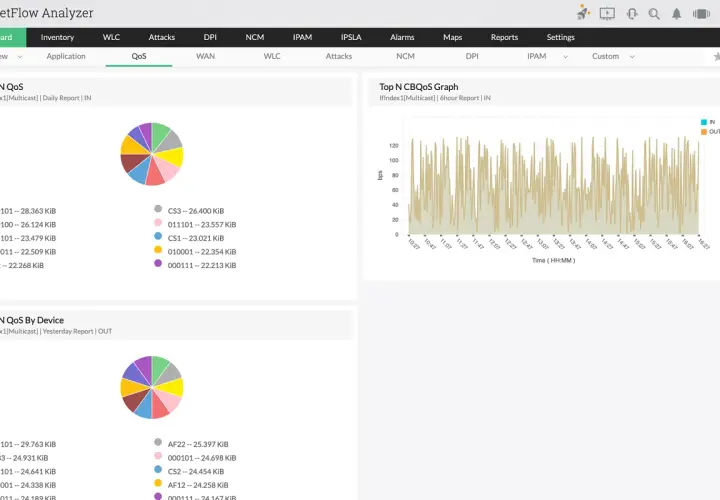Click the rocket quick-start icon
720x500 pixels.
click(x=583, y=13)
